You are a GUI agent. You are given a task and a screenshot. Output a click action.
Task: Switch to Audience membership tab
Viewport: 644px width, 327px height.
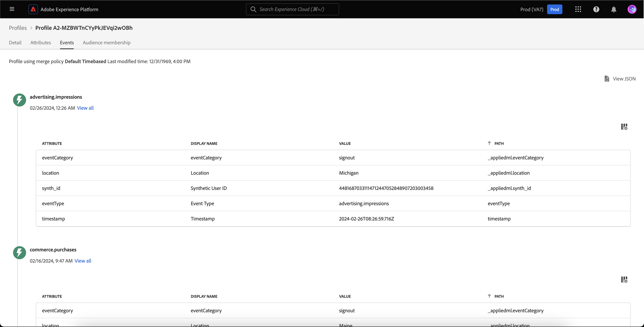[107, 42]
